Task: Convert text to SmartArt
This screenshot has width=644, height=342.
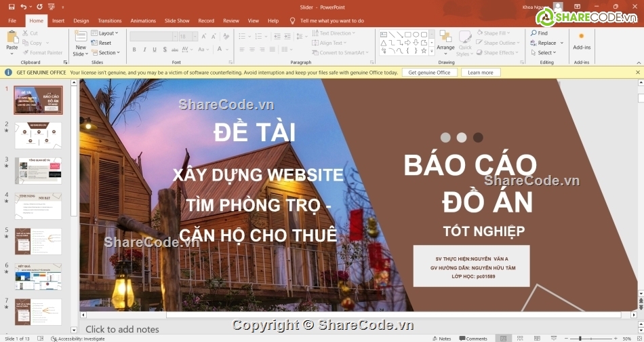Action: (340, 53)
